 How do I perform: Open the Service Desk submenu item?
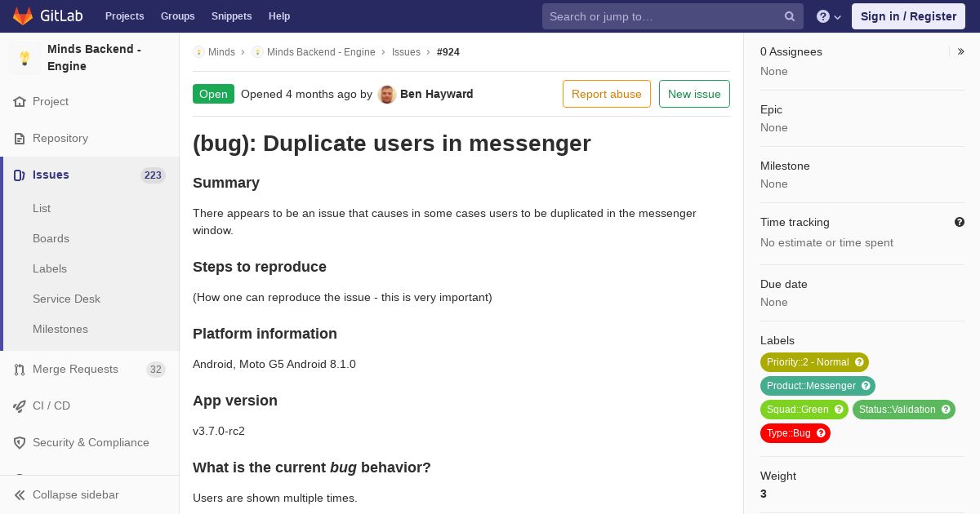pos(66,299)
